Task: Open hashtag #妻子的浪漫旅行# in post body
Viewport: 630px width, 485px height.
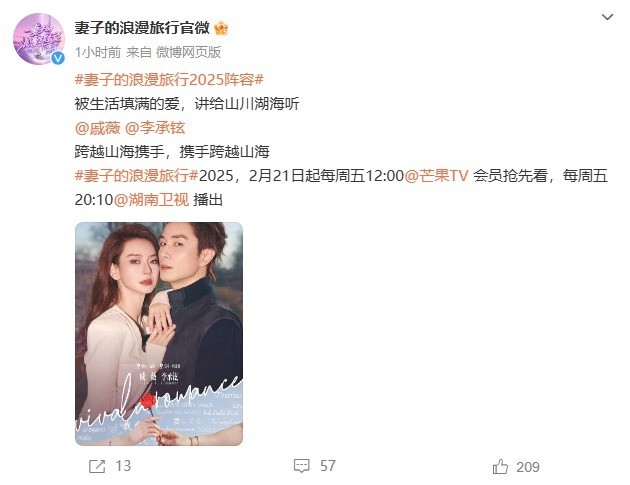Action: [x=137, y=176]
